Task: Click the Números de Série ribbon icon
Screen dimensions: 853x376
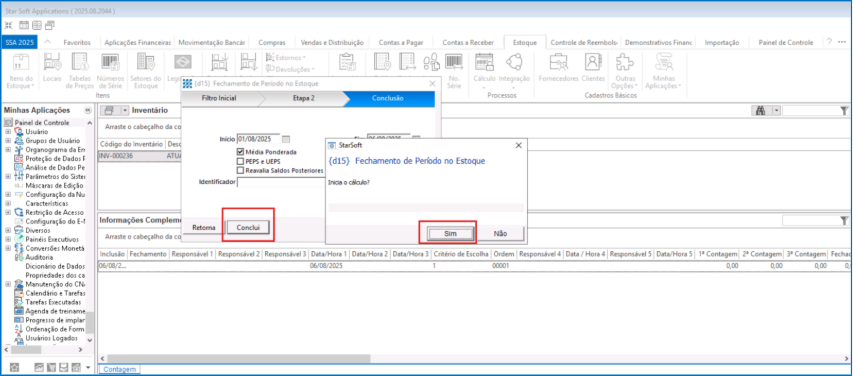Action: click(x=110, y=71)
